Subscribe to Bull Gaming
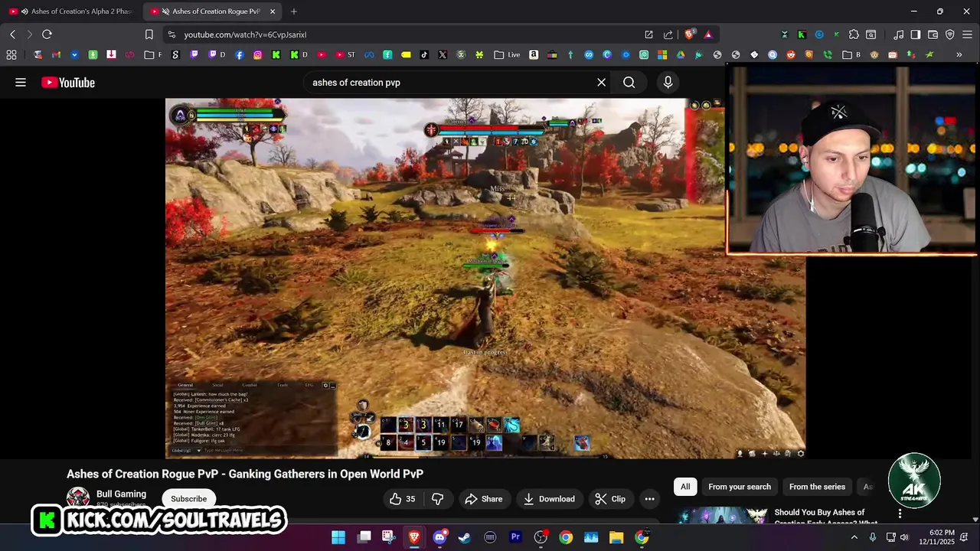 pos(188,499)
